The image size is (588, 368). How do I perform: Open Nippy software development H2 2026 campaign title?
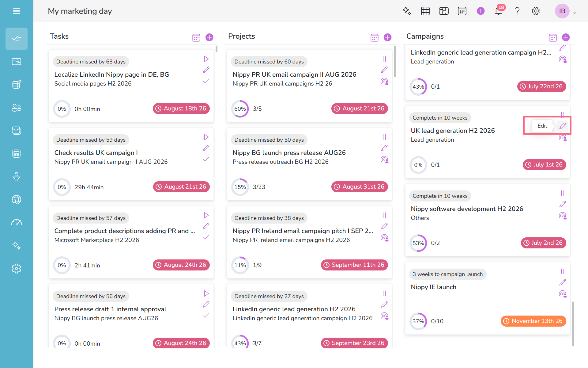pyautogui.click(x=467, y=209)
